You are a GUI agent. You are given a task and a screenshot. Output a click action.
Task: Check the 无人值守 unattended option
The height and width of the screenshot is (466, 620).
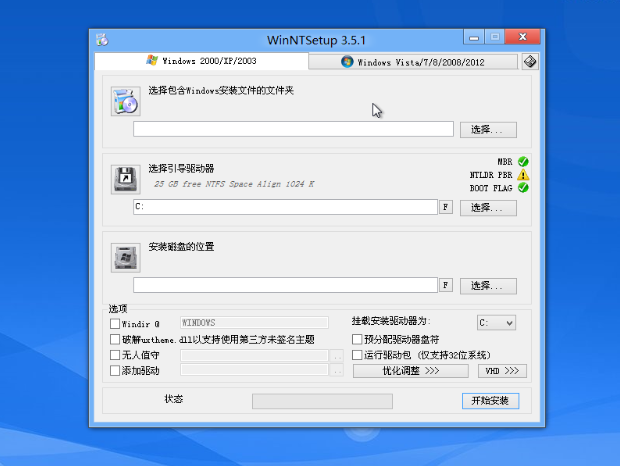[x=114, y=355]
